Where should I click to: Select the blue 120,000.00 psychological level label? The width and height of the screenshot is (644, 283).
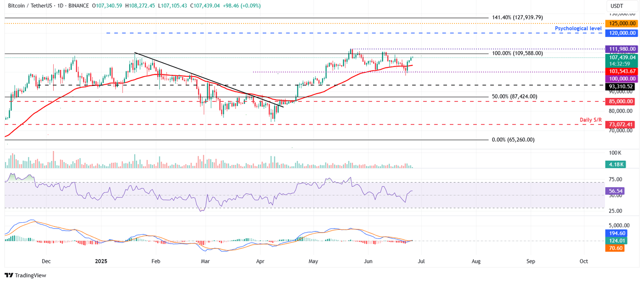tap(621, 33)
